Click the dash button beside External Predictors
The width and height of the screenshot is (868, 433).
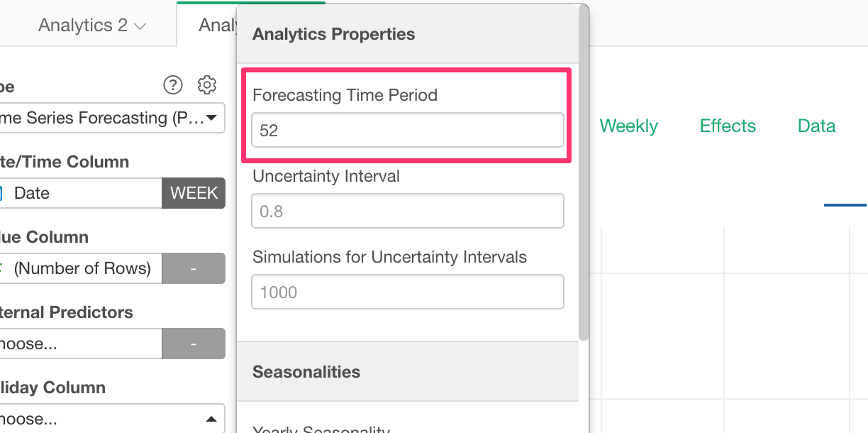194,344
